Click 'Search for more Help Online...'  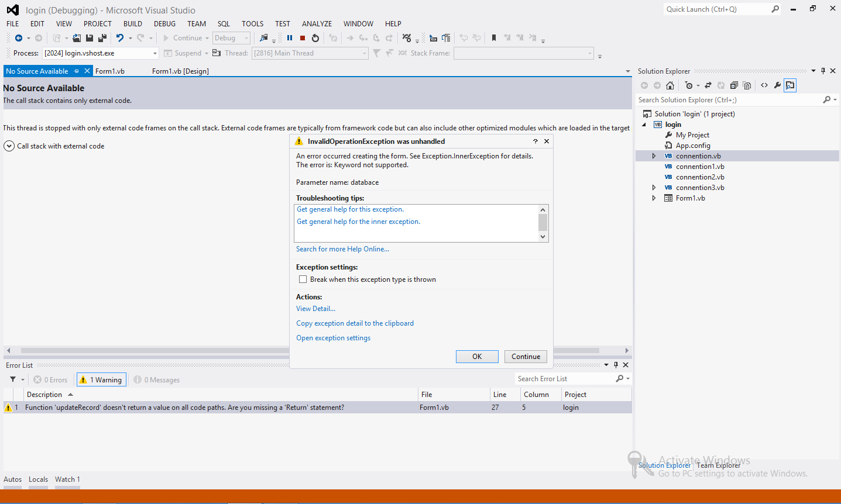click(x=342, y=249)
